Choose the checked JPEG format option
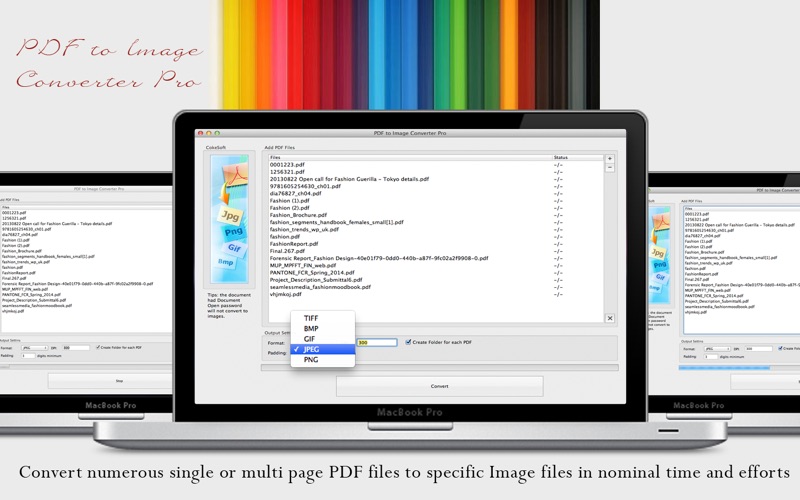 click(x=322, y=349)
